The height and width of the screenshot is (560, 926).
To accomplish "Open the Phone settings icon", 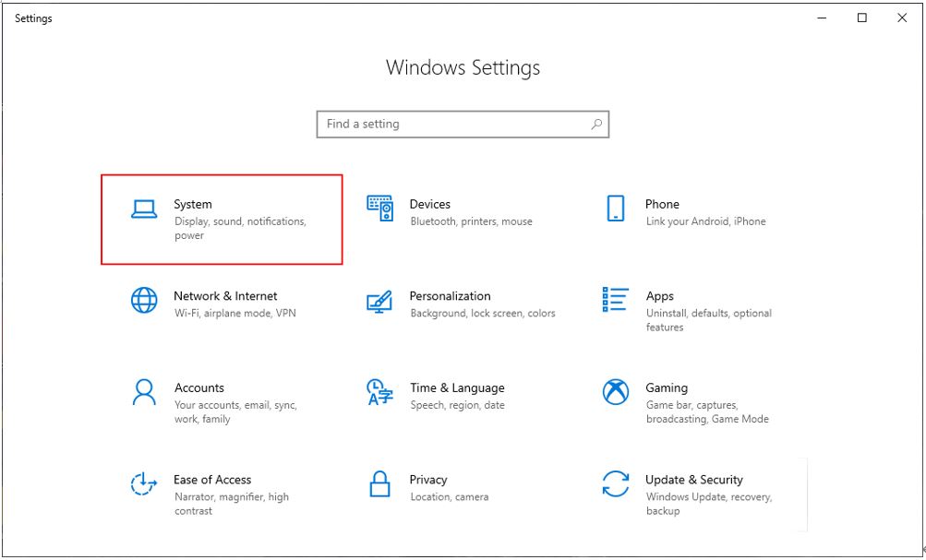I will pos(616,209).
